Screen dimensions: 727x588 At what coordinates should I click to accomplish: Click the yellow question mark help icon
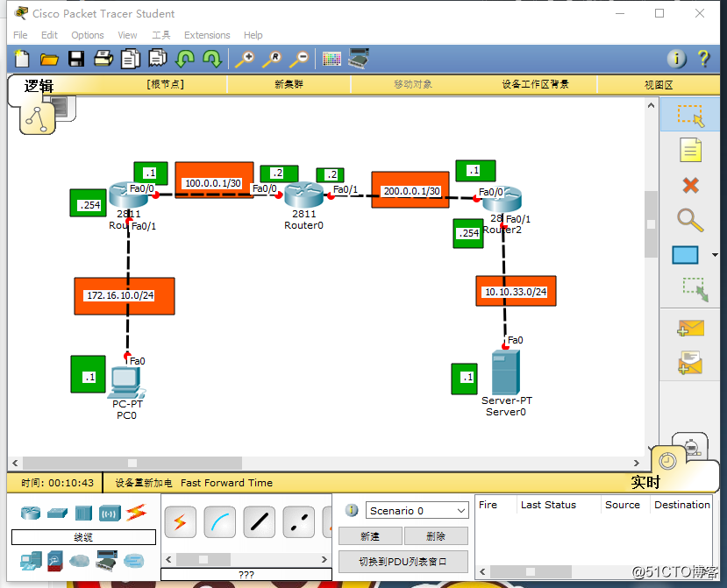[x=703, y=59]
